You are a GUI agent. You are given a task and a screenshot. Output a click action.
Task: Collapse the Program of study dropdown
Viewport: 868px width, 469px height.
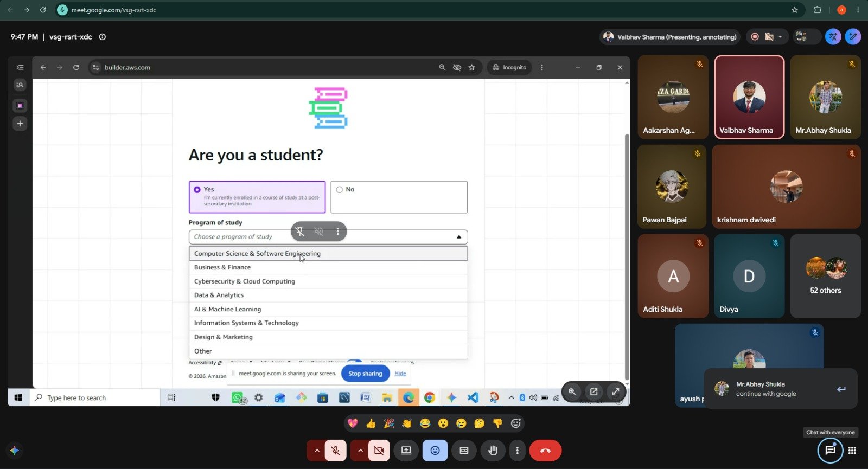tap(459, 237)
